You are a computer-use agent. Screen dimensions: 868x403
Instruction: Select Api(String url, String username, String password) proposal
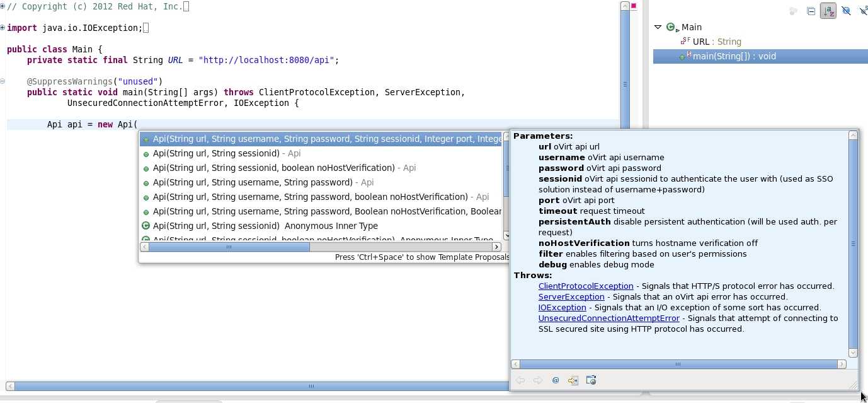tap(253, 182)
